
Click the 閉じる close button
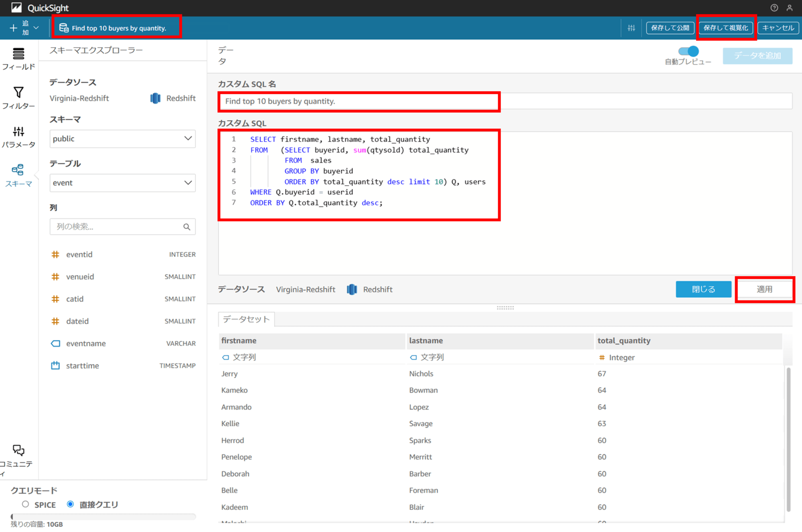(703, 289)
